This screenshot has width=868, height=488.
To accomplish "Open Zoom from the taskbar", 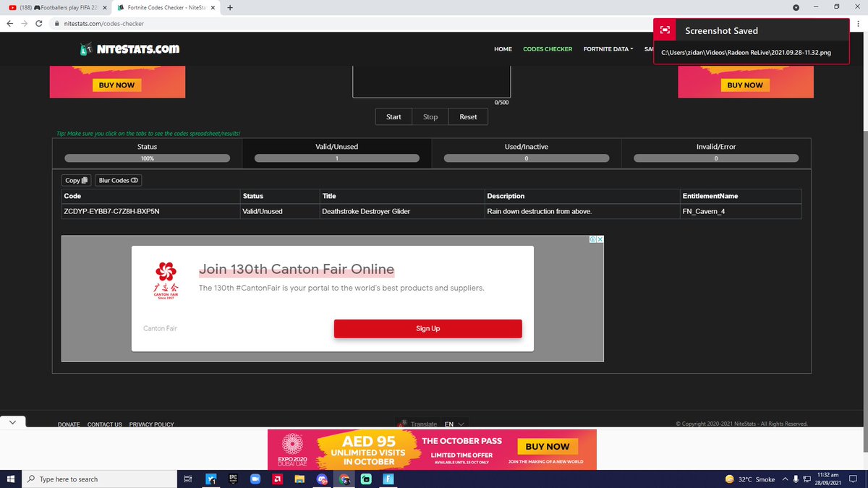I will (255, 479).
